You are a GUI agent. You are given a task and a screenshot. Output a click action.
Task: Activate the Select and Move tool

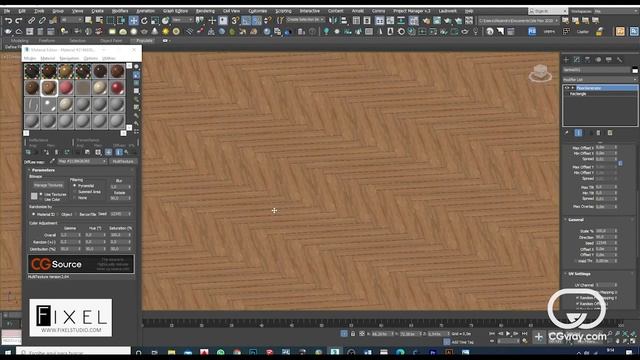click(133, 20)
